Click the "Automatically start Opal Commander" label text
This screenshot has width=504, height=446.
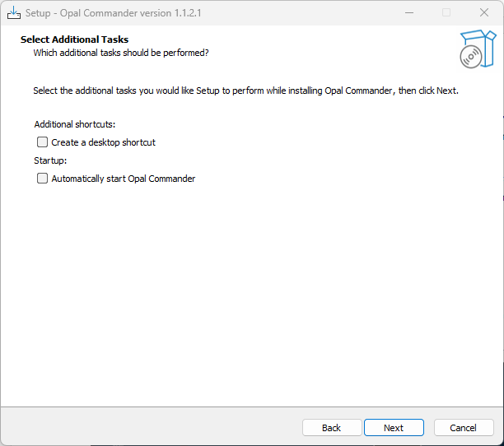point(123,179)
